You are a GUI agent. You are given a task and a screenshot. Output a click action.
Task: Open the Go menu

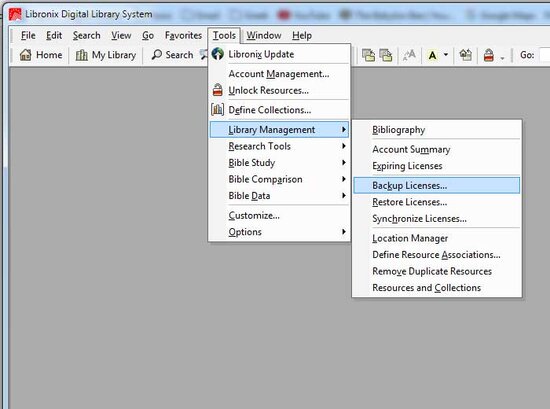148,35
